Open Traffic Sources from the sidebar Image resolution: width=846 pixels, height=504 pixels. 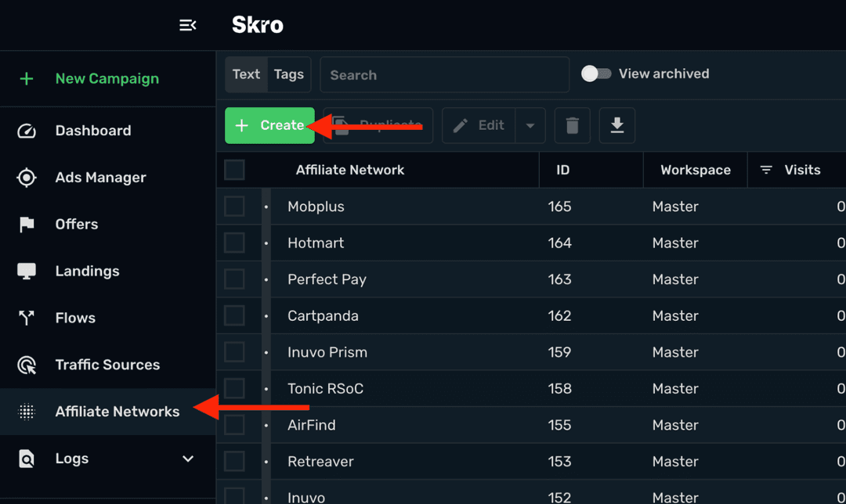pos(108,365)
